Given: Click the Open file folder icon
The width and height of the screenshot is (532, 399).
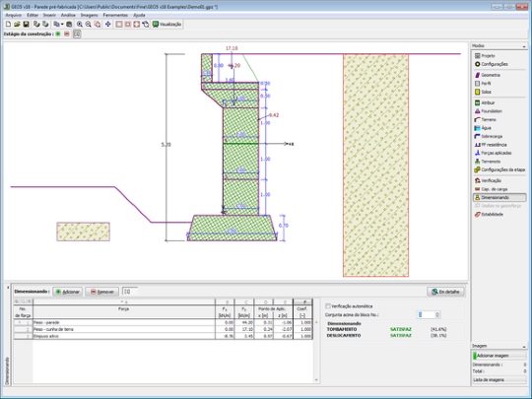Looking at the screenshot, I should pyautogui.click(x=17, y=24).
